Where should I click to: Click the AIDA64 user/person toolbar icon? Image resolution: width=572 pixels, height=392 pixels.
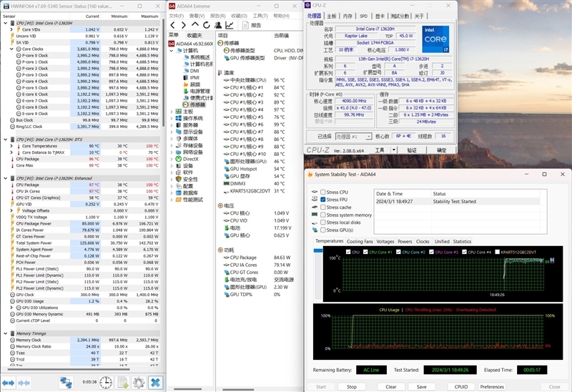tap(218, 25)
